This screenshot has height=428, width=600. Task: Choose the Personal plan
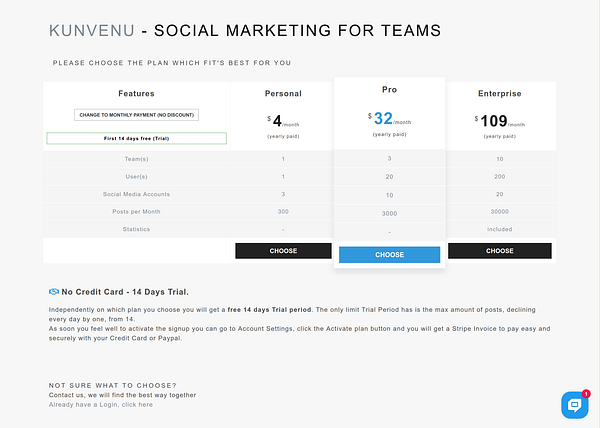tap(283, 251)
